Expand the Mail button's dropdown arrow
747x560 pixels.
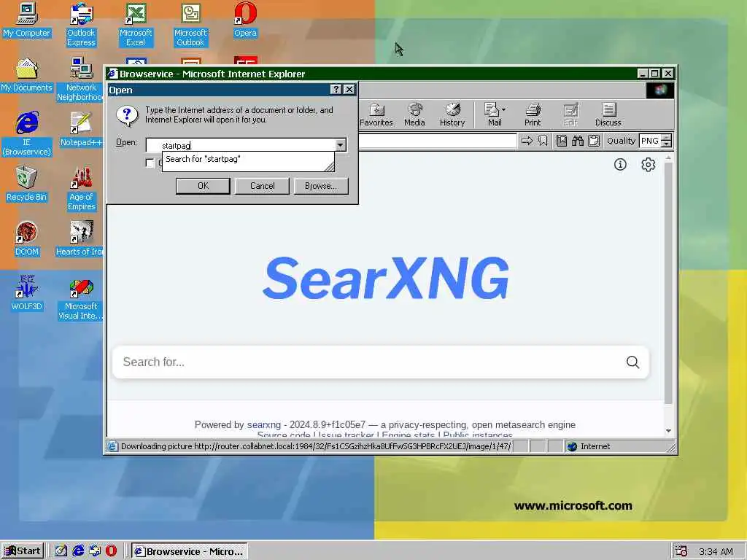pos(504,109)
